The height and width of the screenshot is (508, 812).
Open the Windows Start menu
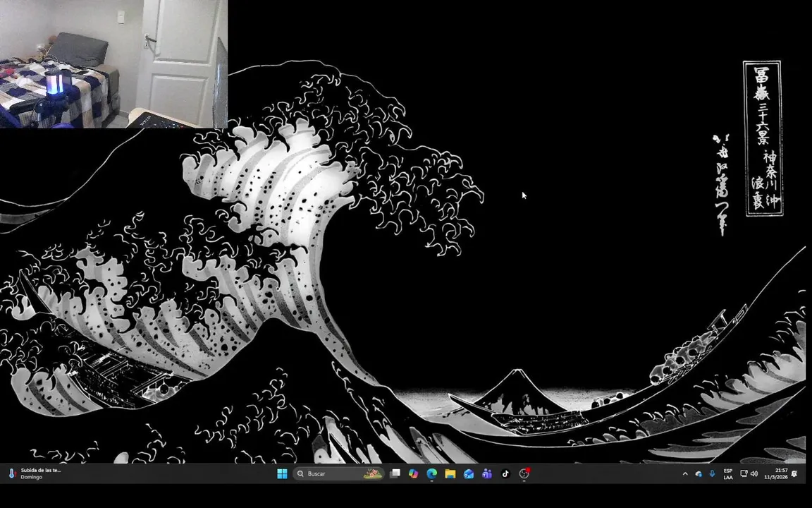click(282, 474)
